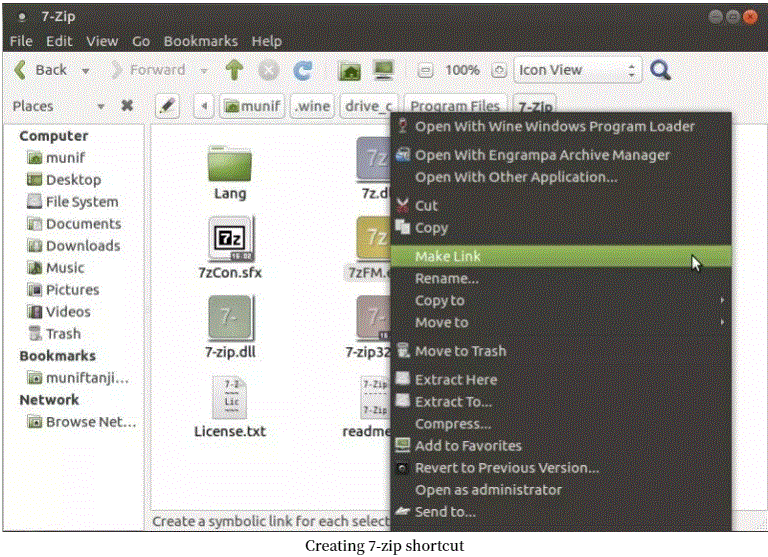The width and height of the screenshot is (768, 557).
Task: Zoom in with the icon after 100%
Action: pos(499,71)
